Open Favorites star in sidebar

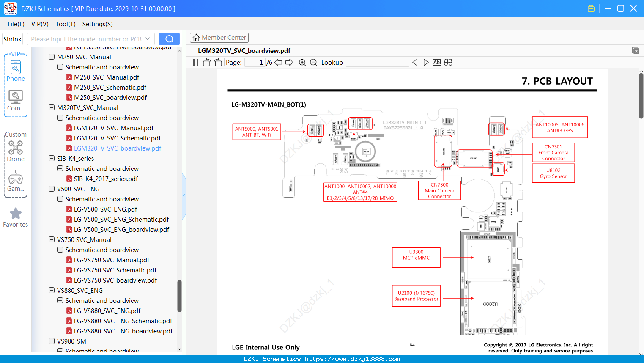tap(16, 217)
